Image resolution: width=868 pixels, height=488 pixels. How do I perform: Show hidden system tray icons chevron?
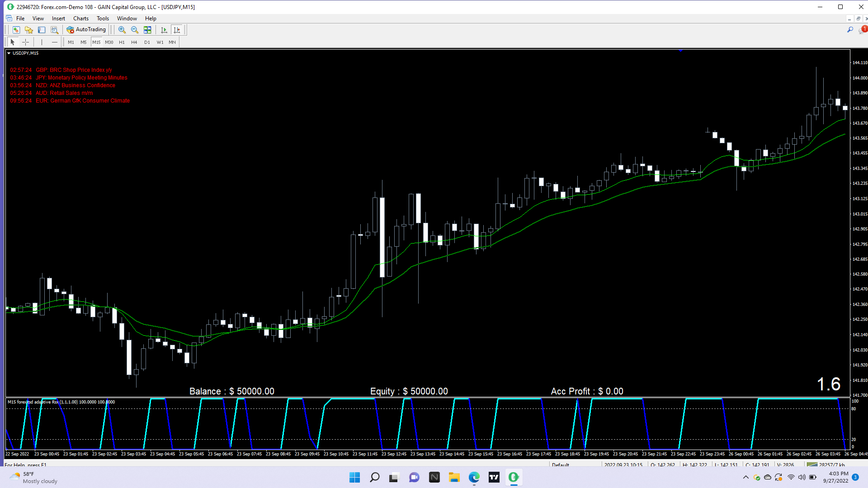click(745, 477)
